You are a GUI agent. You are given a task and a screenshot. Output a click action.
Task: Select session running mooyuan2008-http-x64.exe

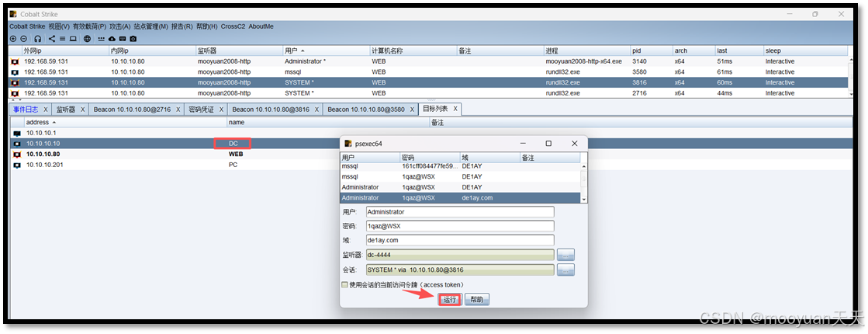pos(429,61)
